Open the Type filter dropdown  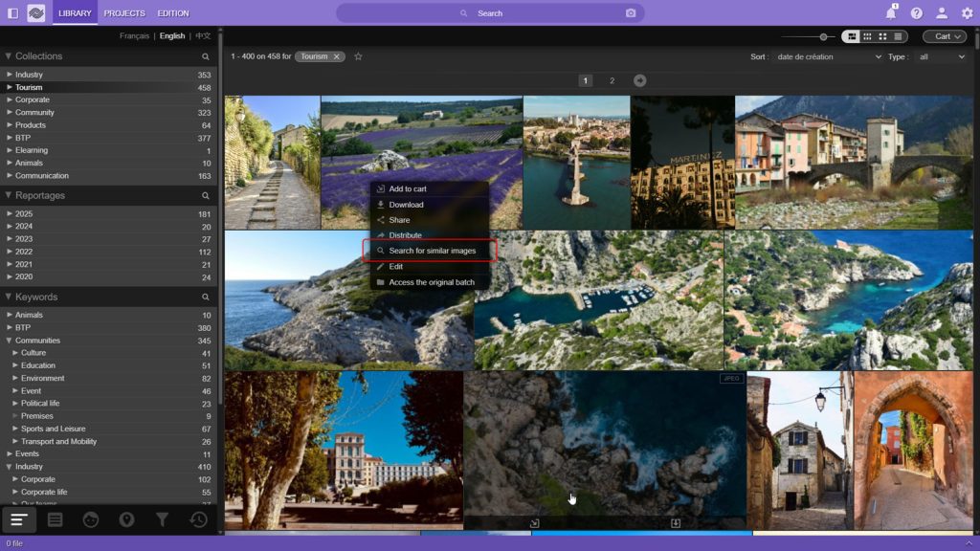tap(942, 56)
